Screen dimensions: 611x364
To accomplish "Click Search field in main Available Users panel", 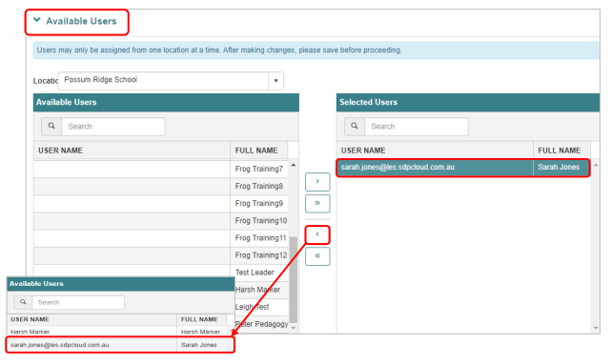I will (113, 127).
